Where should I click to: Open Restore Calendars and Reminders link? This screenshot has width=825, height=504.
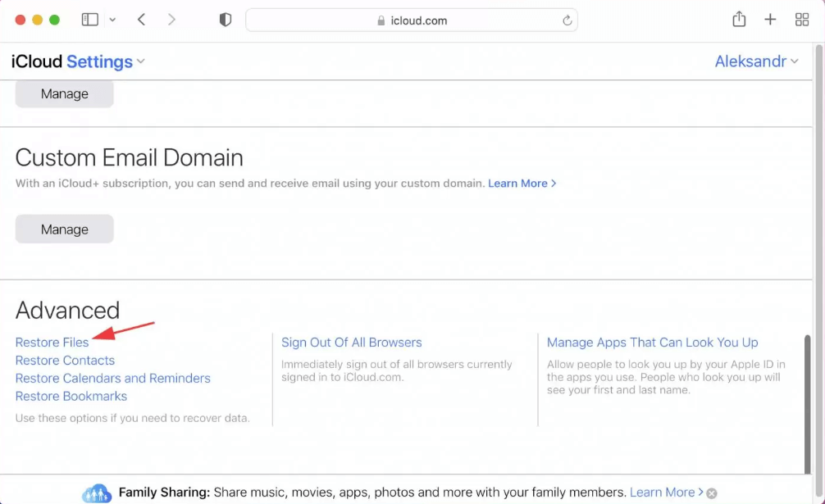pos(112,378)
